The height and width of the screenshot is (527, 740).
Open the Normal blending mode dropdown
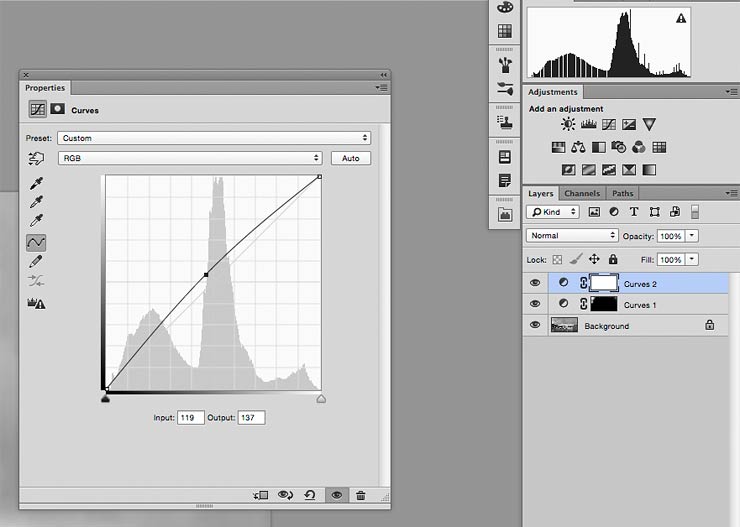(x=572, y=235)
